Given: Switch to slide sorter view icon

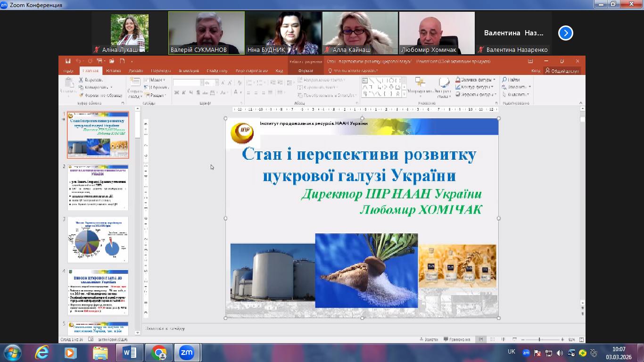Looking at the screenshot, I should tap(492, 339).
